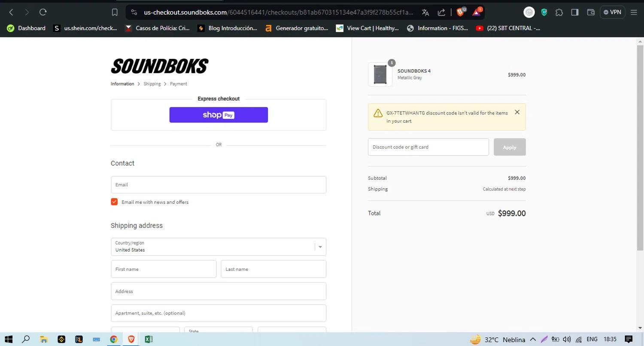The image size is (644, 346).
Task: Open Excel from the taskbar
Action: (149, 339)
